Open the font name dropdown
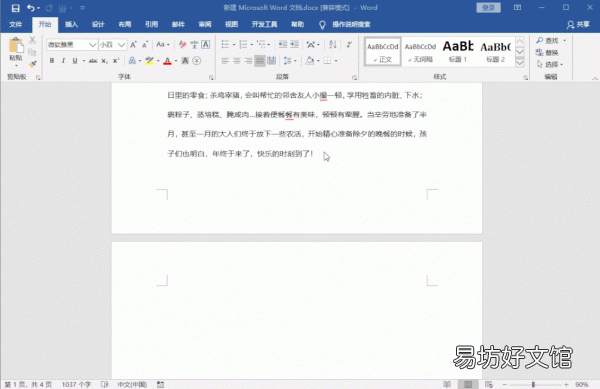The width and height of the screenshot is (600, 389). [92, 45]
